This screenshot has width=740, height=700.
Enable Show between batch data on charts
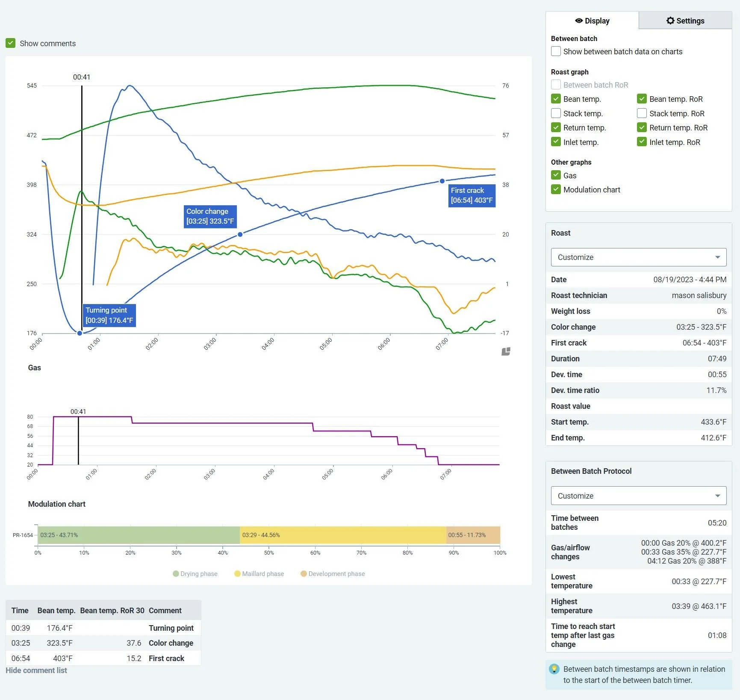556,51
